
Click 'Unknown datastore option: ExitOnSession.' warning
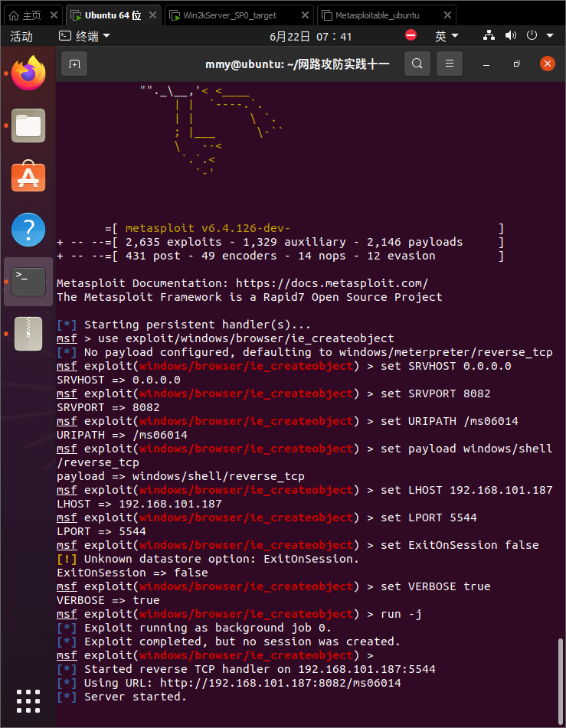(x=221, y=559)
